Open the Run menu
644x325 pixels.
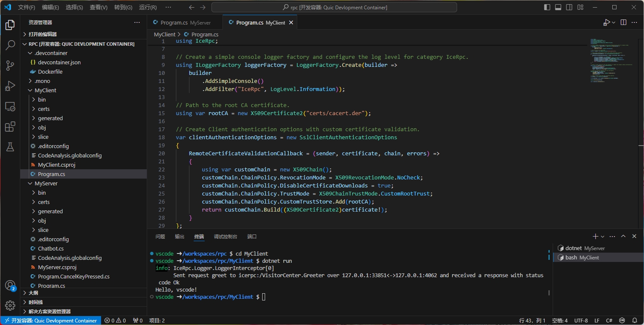148,7
